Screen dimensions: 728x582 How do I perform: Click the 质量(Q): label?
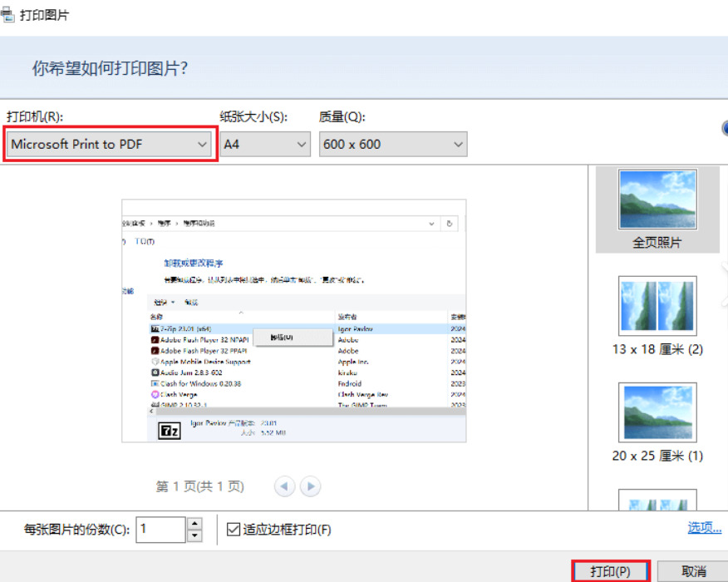[x=342, y=116]
